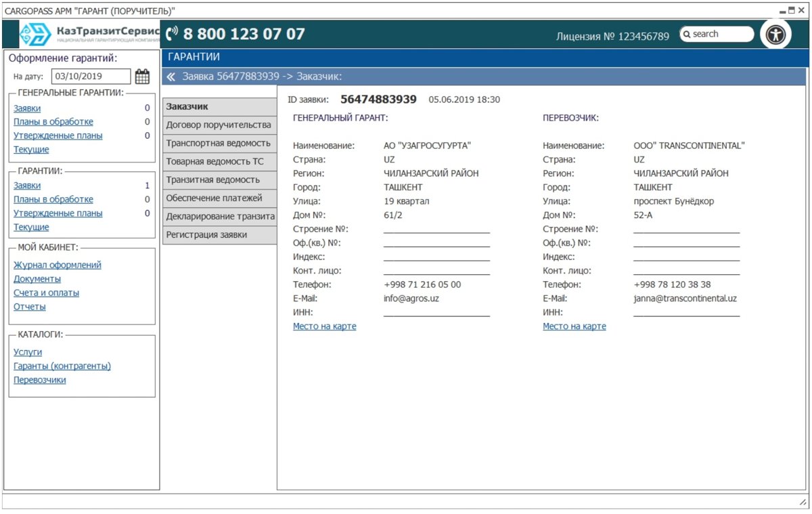Open the Перевозчики catalog link
This screenshot has height=514, width=812.
40,380
